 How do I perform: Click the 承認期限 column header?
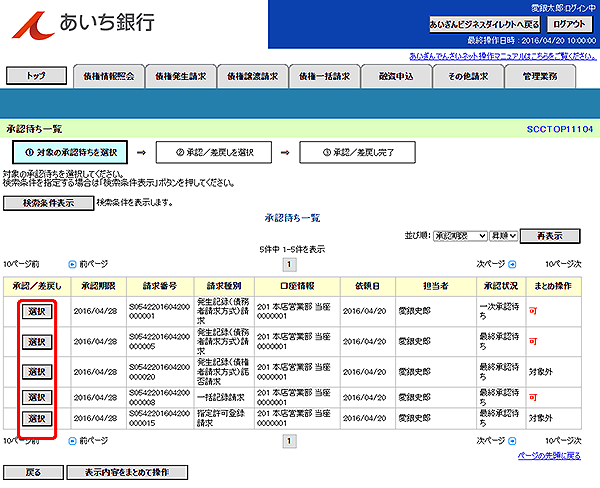(98, 286)
